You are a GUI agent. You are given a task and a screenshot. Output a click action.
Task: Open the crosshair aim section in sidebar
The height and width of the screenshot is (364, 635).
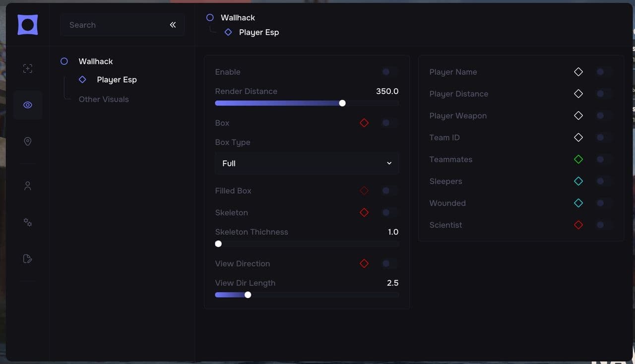pos(28,69)
